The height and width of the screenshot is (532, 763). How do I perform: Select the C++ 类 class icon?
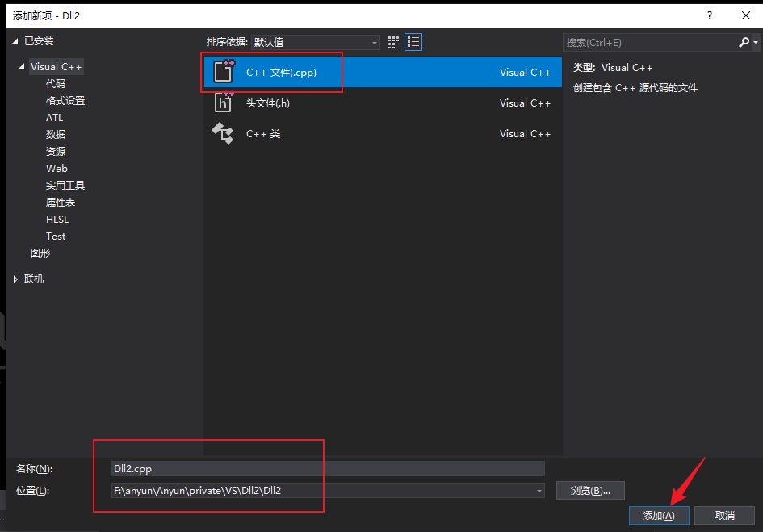pyautogui.click(x=223, y=133)
